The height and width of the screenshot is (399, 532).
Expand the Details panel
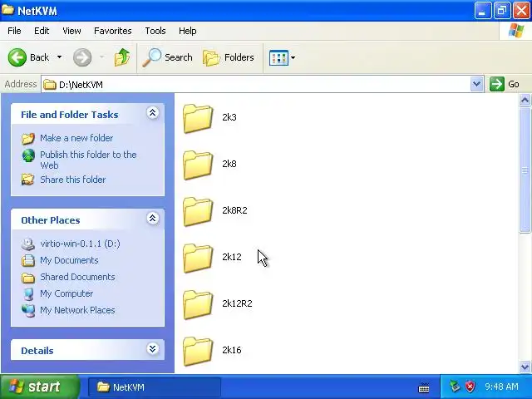[152, 348]
